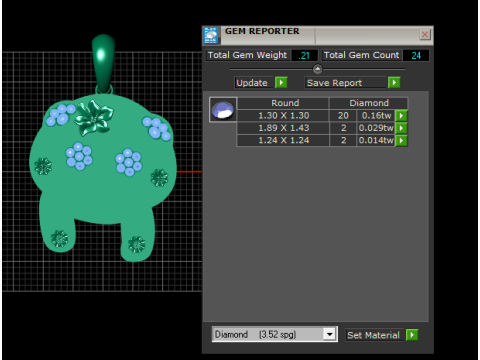
Task: Click the green arrow next to Update
Action: coord(281,82)
